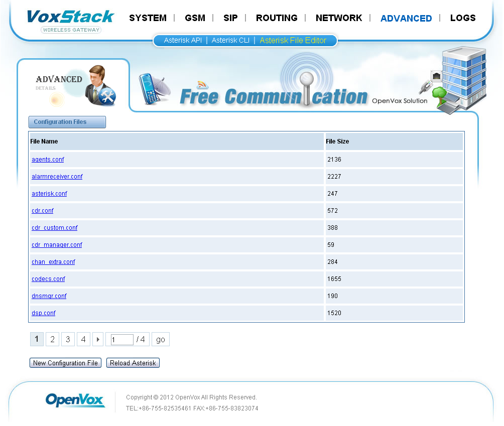Open the GSM menu
The image size is (504, 426).
(195, 18)
